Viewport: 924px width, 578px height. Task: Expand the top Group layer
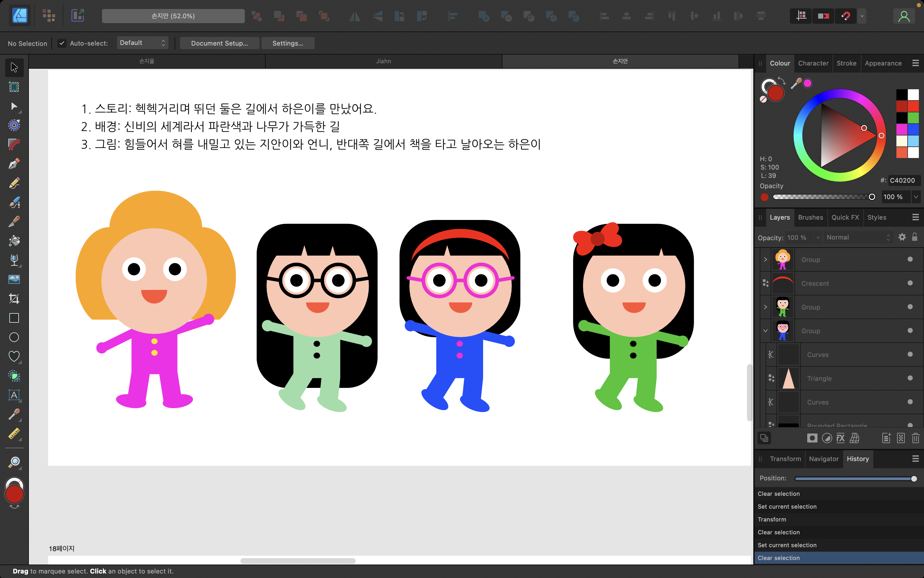point(765,259)
